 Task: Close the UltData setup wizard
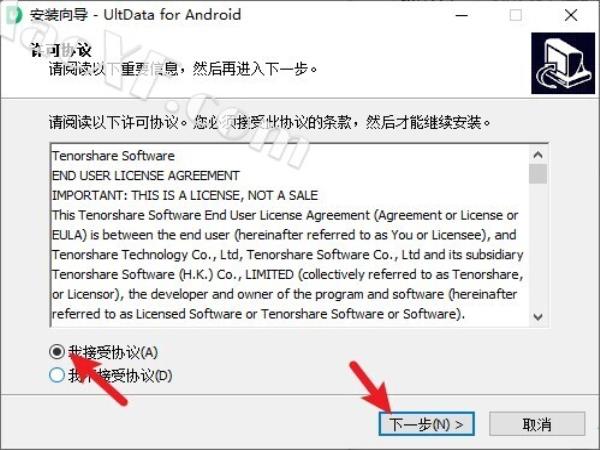pyautogui.click(x=571, y=15)
